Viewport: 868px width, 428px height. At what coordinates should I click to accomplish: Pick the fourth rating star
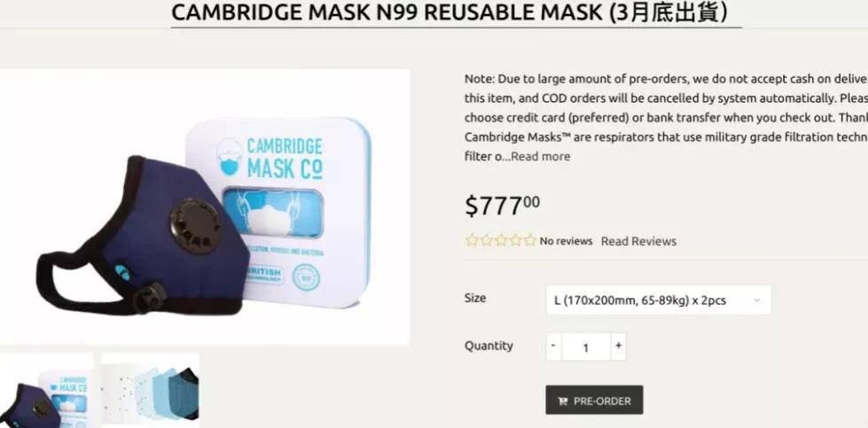[516, 240]
